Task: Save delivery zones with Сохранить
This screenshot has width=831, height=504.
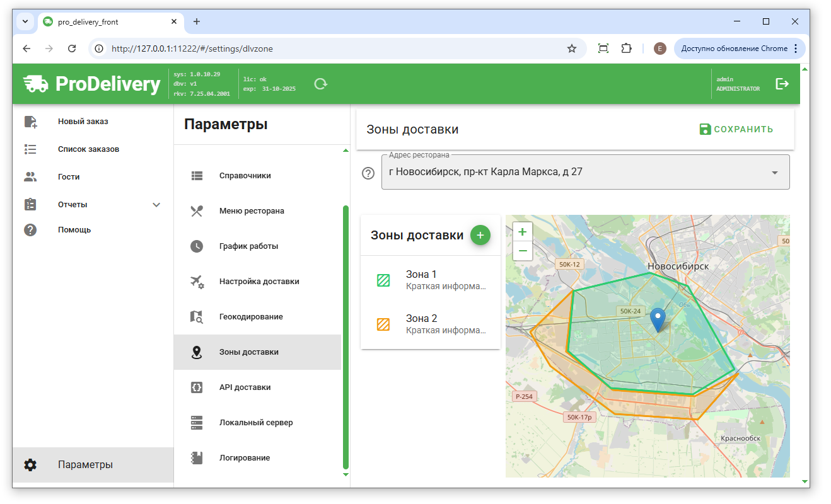Action: tap(736, 129)
